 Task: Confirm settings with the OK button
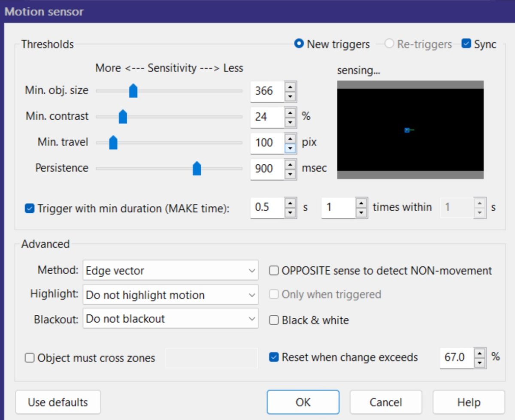(x=303, y=402)
